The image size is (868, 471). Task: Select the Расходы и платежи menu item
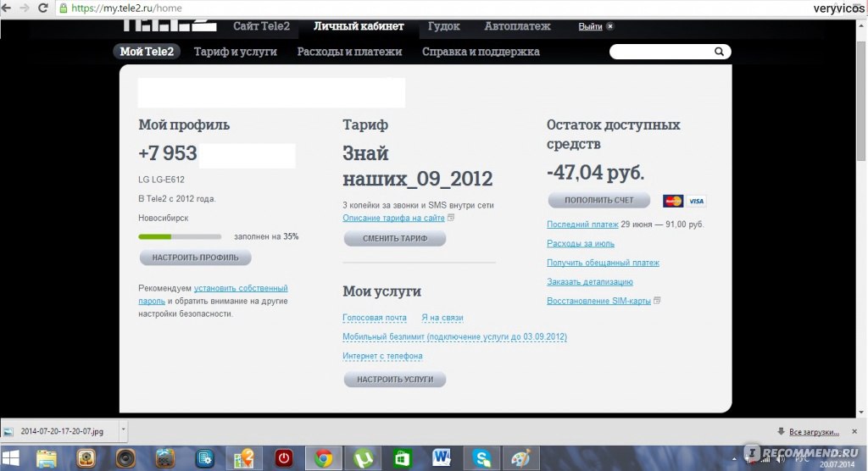point(349,52)
